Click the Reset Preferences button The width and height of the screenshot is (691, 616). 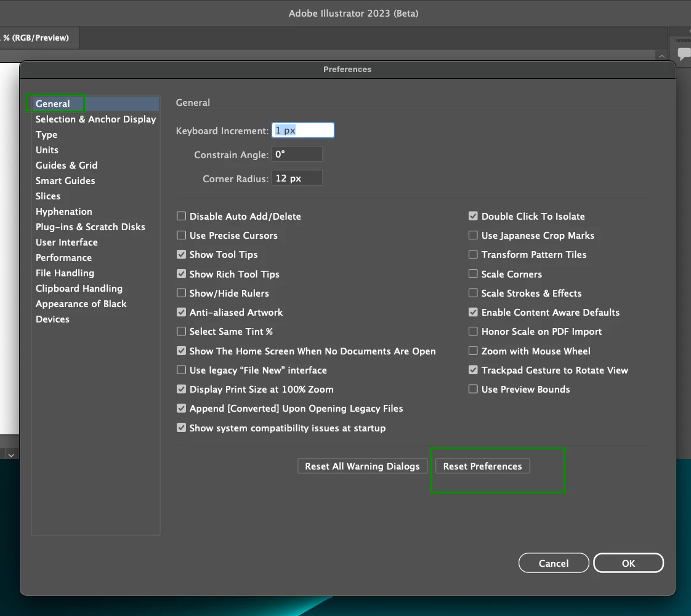click(483, 466)
